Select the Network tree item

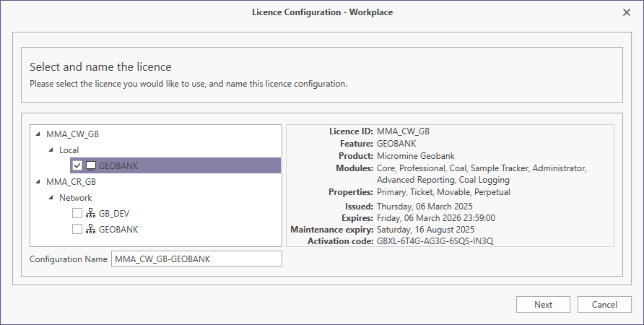76,198
